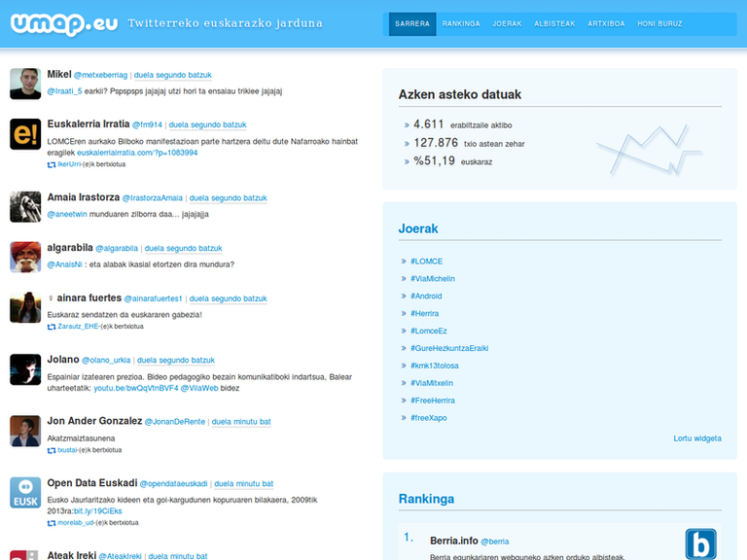
Task: Open the @IrastorzaAmaia handle
Action: 153,198
